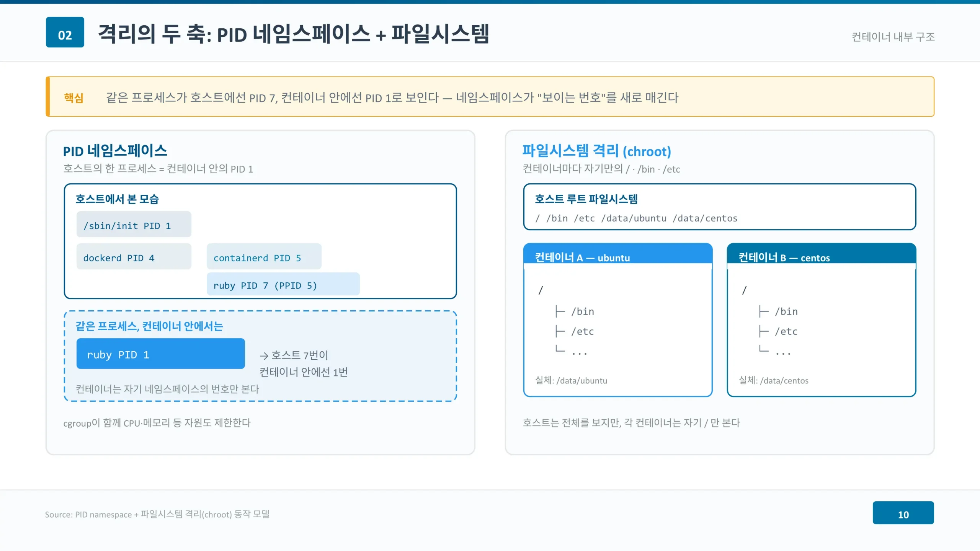Select the dockerd PID 4 chip

click(x=134, y=256)
